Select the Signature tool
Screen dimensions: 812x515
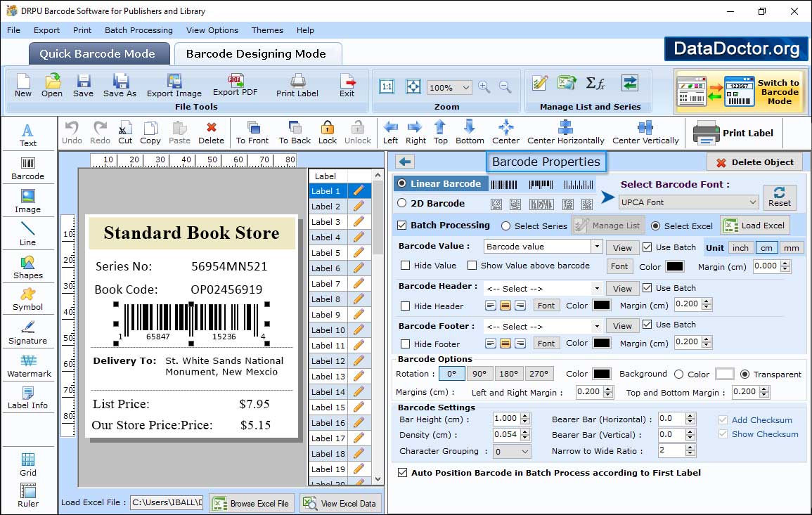point(28,333)
